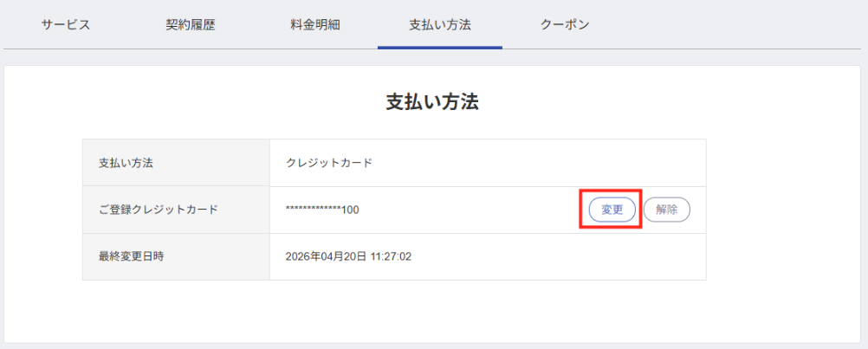
Task: Go to the 料金明細 tab
Action: tap(315, 25)
